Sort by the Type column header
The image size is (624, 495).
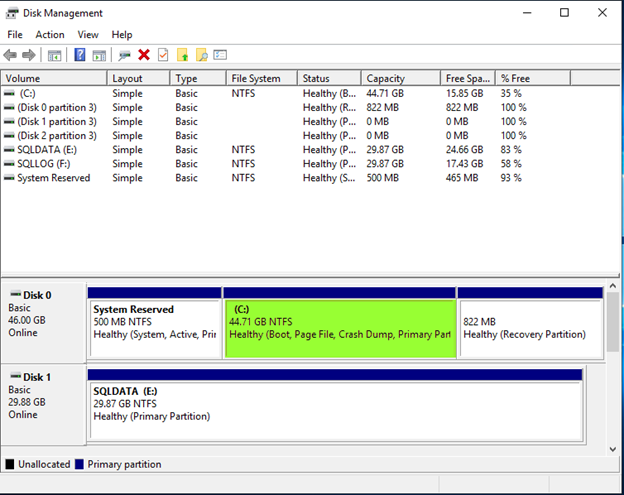[198, 78]
